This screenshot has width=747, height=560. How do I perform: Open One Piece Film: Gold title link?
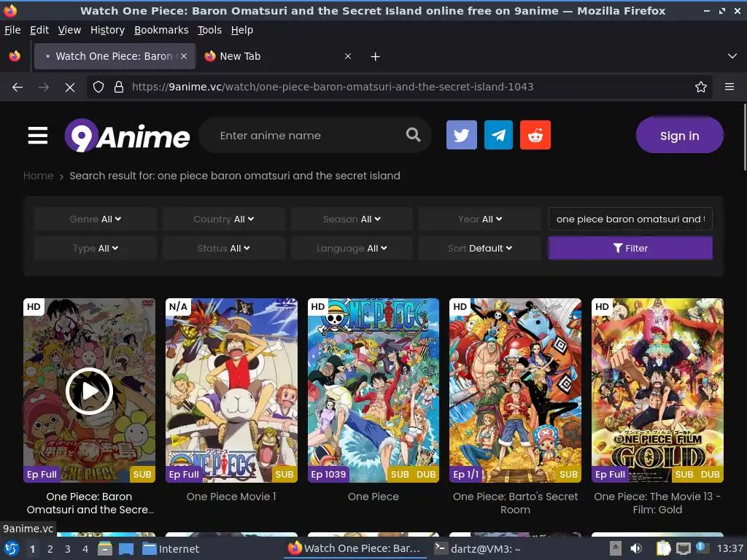click(x=657, y=503)
